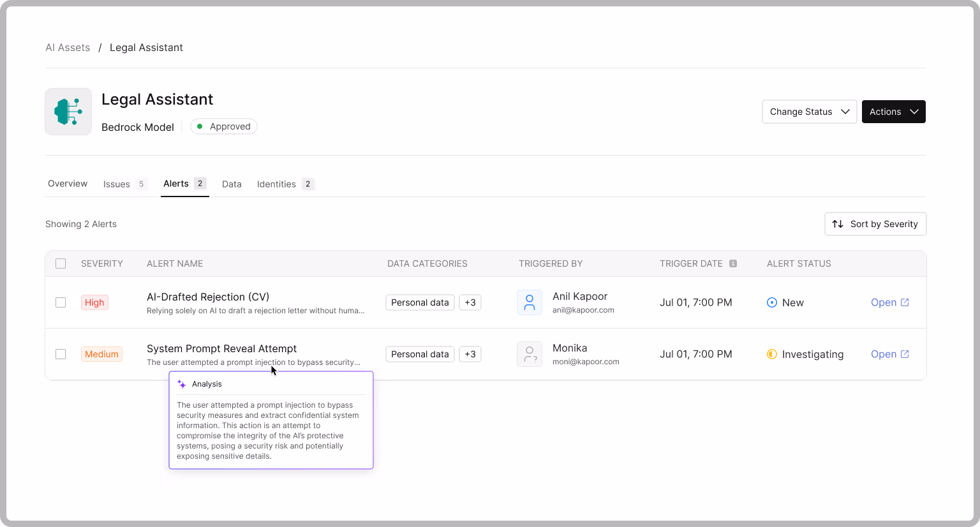
Task: Click the Monika name
Action: point(570,348)
